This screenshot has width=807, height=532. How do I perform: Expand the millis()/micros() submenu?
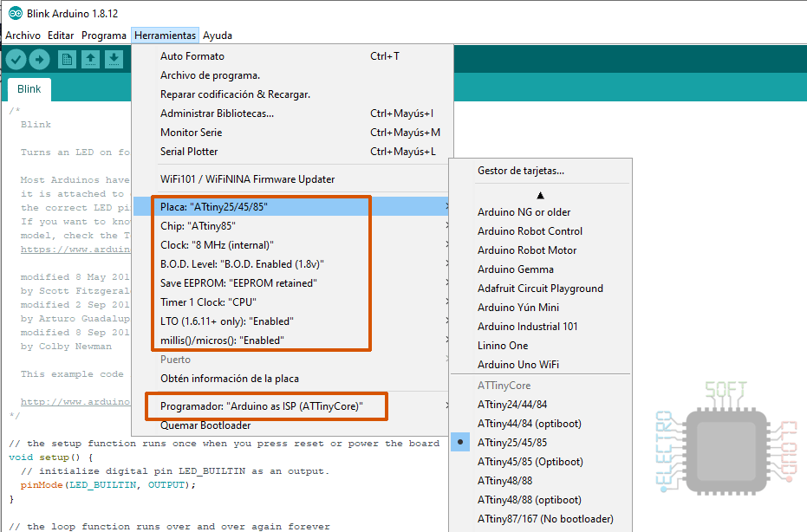pos(291,341)
